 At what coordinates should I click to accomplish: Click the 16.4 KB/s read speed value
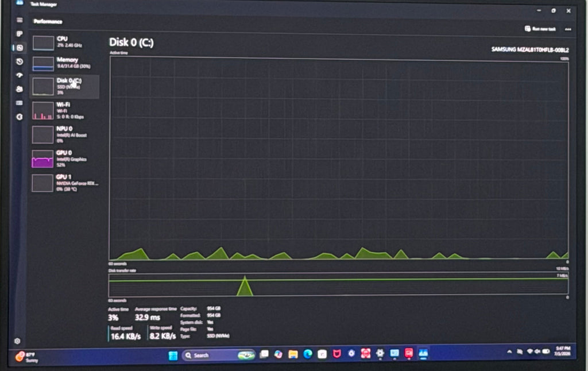[126, 336]
